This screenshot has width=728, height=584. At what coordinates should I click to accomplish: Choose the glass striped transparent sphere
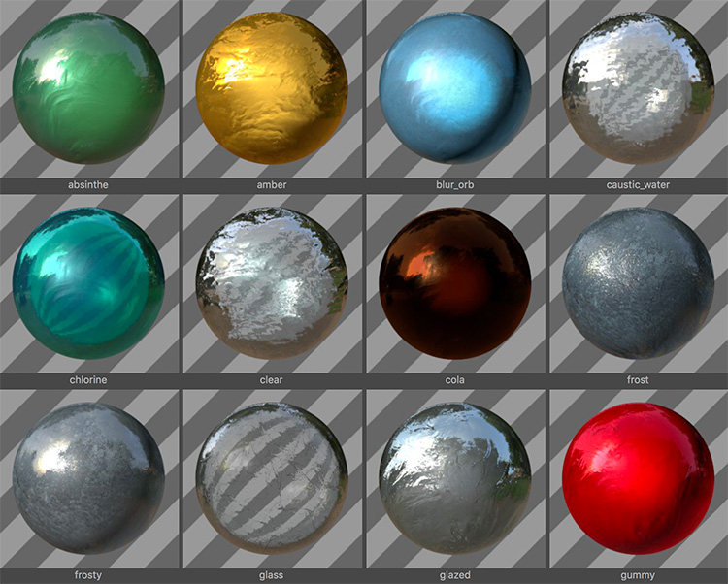(x=272, y=478)
